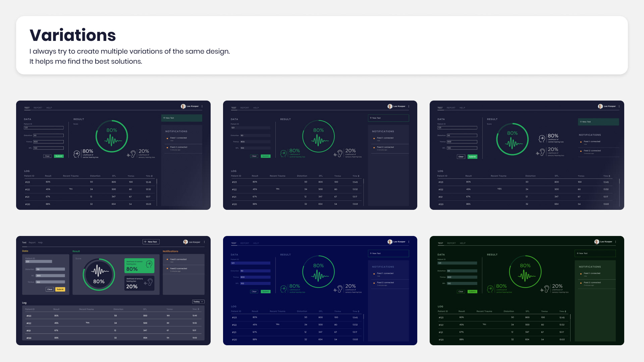Click circular 80% score gauge in green dashboard

coord(525,272)
